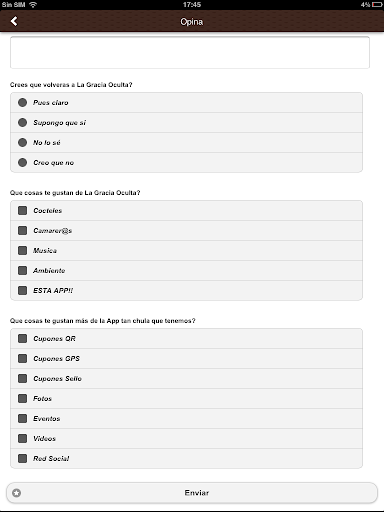The image size is (384, 512).
Task: Tap the back arrow icon
Action: (x=14, y=21)
